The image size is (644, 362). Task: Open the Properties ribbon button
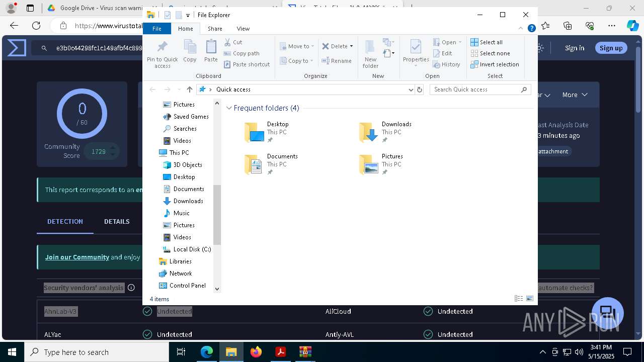coord(416,53)
